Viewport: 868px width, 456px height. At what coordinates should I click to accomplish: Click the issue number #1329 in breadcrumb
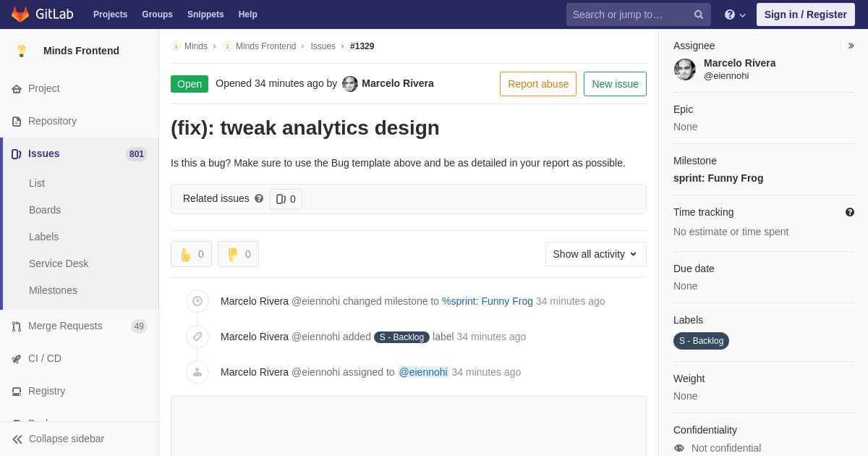[362, 46]
